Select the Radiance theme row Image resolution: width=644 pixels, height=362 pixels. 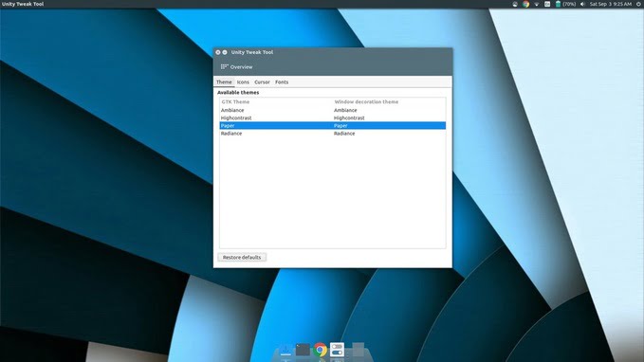[x=333, y=134]
